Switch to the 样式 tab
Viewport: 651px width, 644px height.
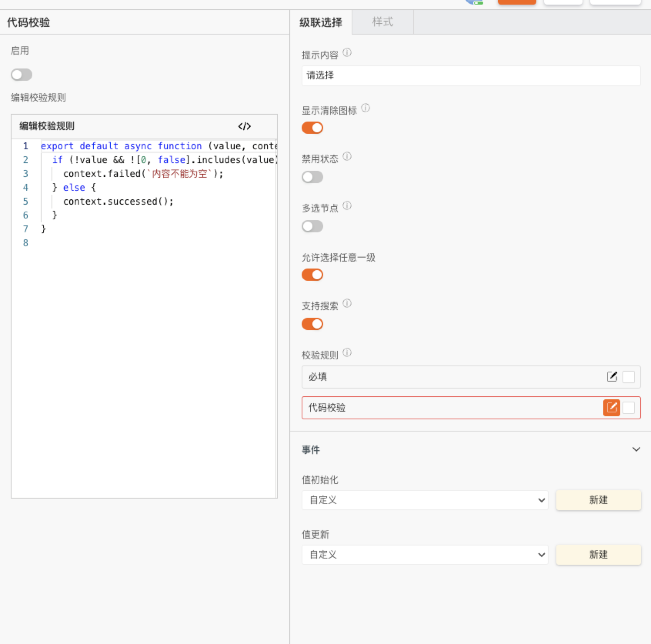pyautogui.click(x=383, y=22)
